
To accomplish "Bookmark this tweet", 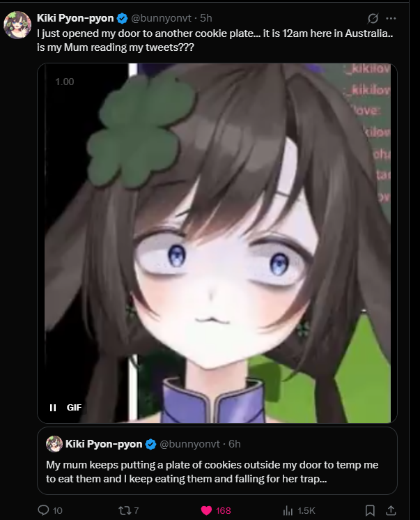I will tap(370, 510).
